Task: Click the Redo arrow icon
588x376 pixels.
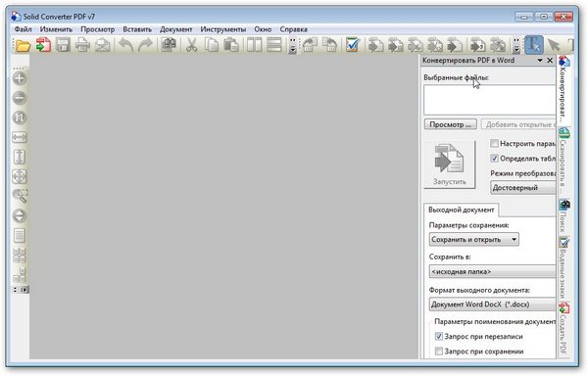Action: click(145, 45)
